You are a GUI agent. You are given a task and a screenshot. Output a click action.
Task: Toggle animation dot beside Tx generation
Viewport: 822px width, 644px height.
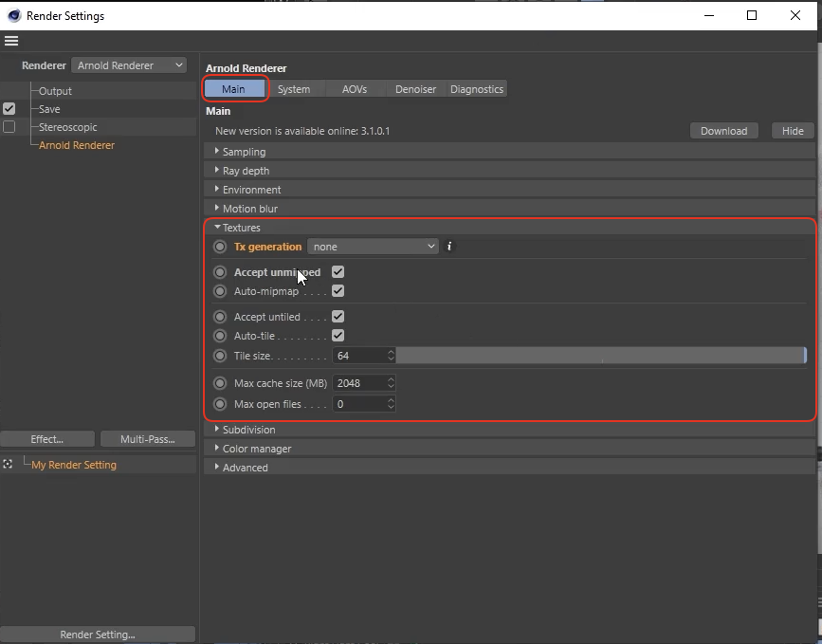pyautogui.click(x=220, y=247)
